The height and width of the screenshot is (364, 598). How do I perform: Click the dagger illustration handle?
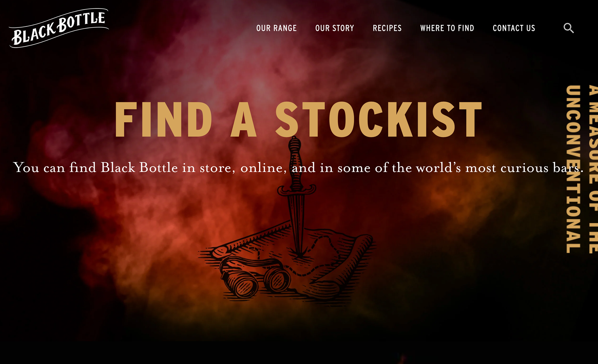click(x=295, y=162)
